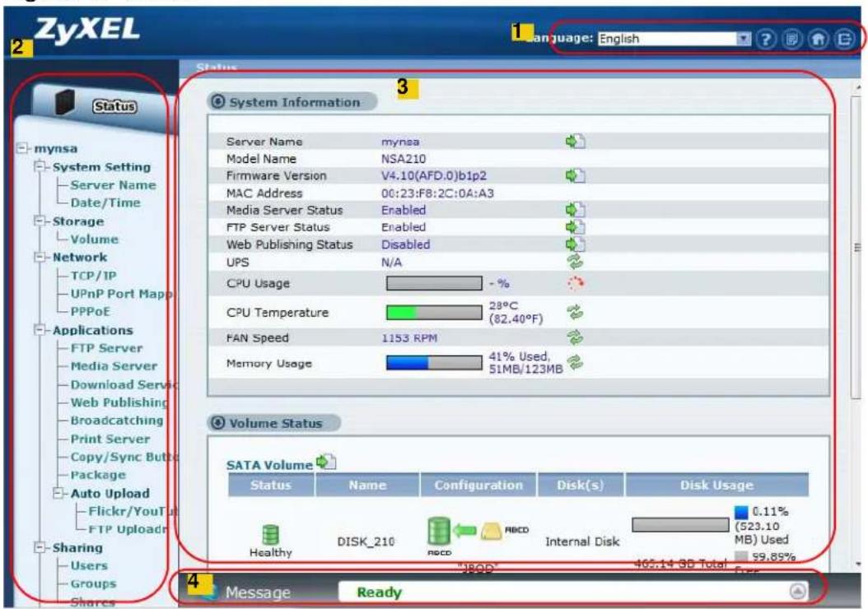868x609 pixels.
Task: Click the CPU Usage refresh spinner icon
Action: pos(575,283)
